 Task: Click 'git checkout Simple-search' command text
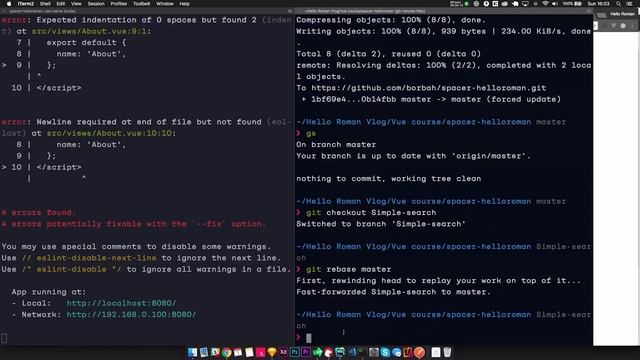[371, 213]
